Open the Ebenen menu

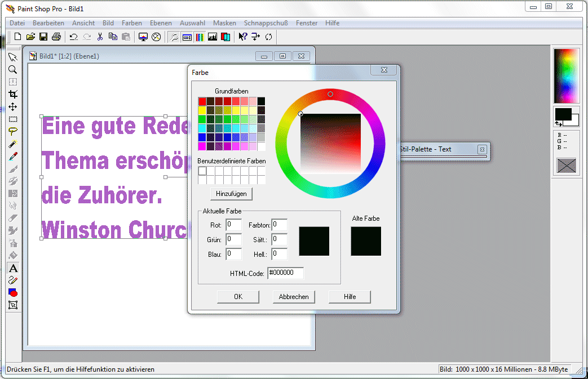click(161, 23)
